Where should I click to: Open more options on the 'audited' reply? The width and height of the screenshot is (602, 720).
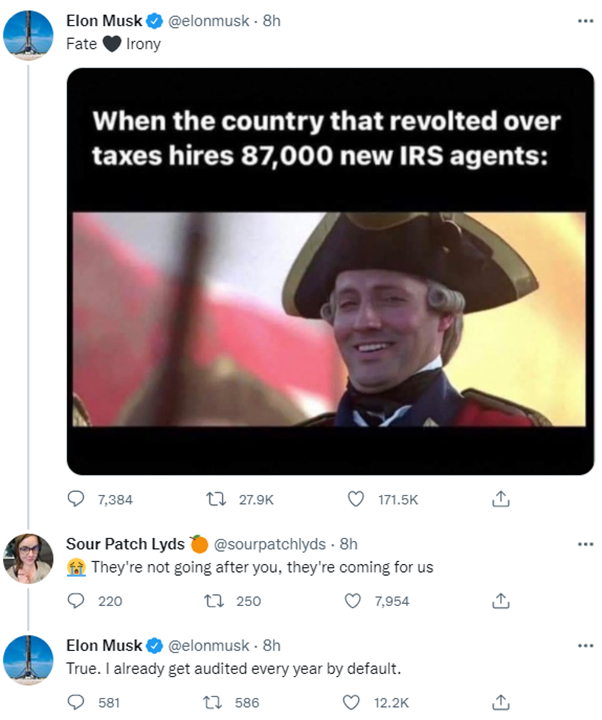(x=585, y=646)
